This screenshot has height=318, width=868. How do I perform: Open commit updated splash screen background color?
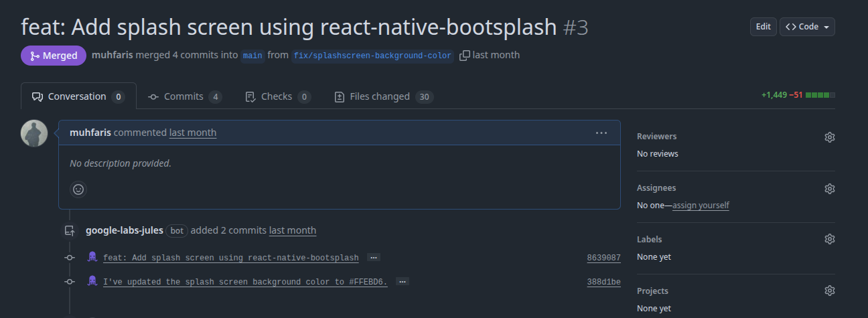coord(245,282)
